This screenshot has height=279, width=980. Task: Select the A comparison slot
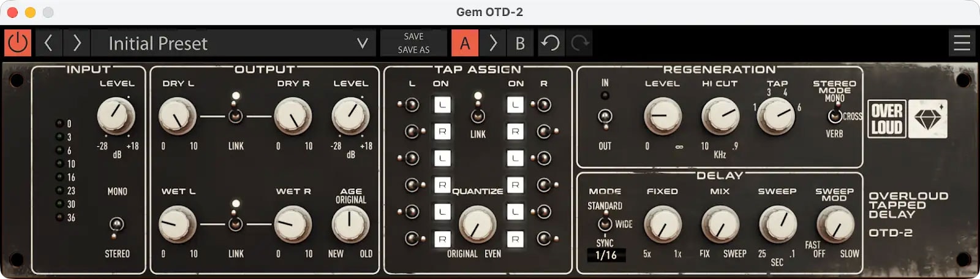coord(465,43)
